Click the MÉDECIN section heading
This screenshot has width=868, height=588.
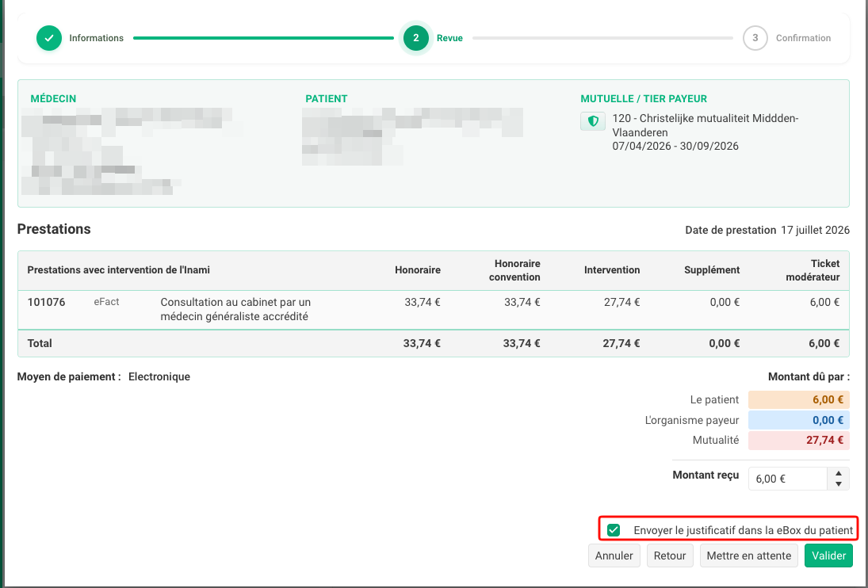pyautogui.click(x=53, y=99)
